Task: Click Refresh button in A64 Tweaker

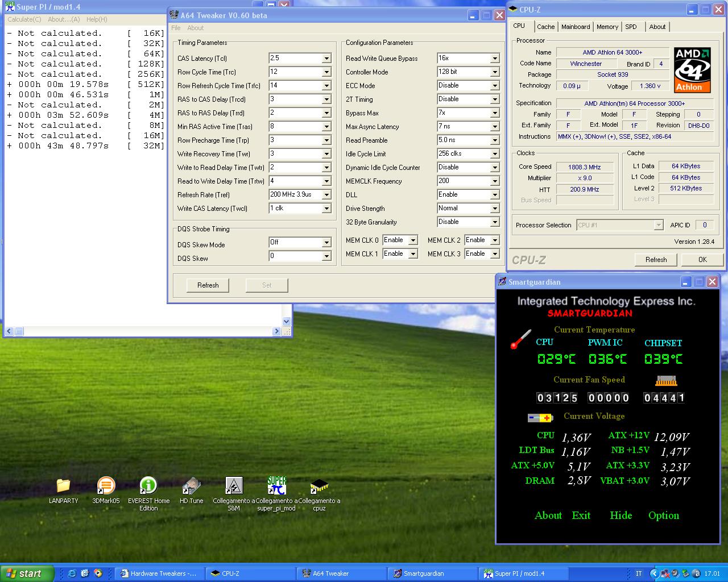Action: tap(208, 285)
